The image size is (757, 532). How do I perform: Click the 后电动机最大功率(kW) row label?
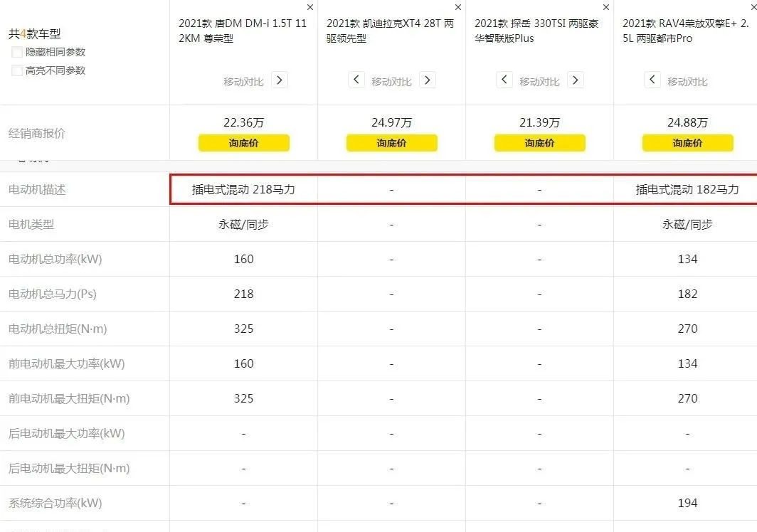[67, 434]
